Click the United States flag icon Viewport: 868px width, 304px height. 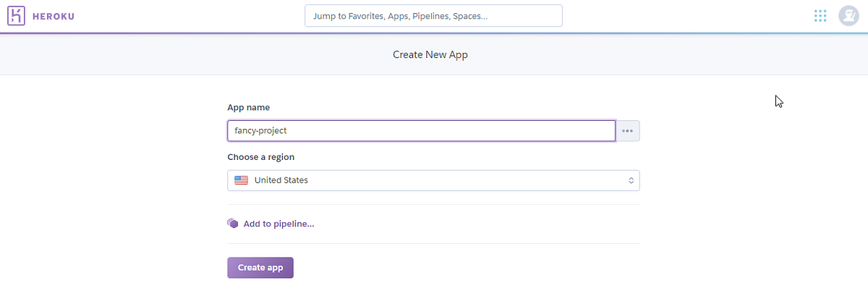(x=242, y=180)
